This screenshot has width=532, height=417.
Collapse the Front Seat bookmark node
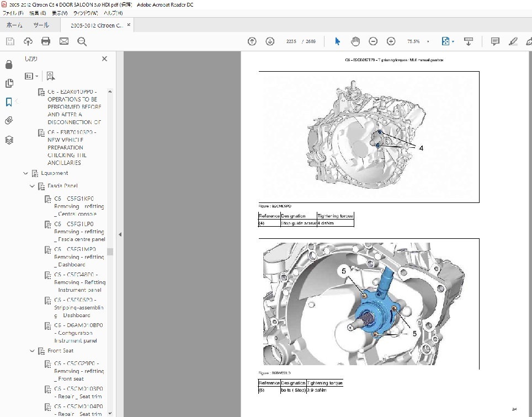click(32, 351)
